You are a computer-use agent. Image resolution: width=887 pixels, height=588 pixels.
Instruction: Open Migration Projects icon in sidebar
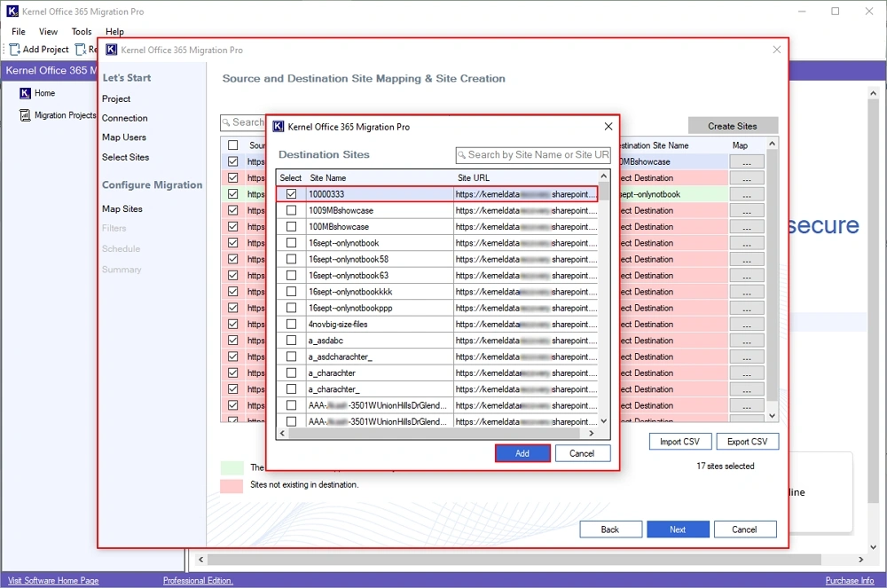click(25, 115)
